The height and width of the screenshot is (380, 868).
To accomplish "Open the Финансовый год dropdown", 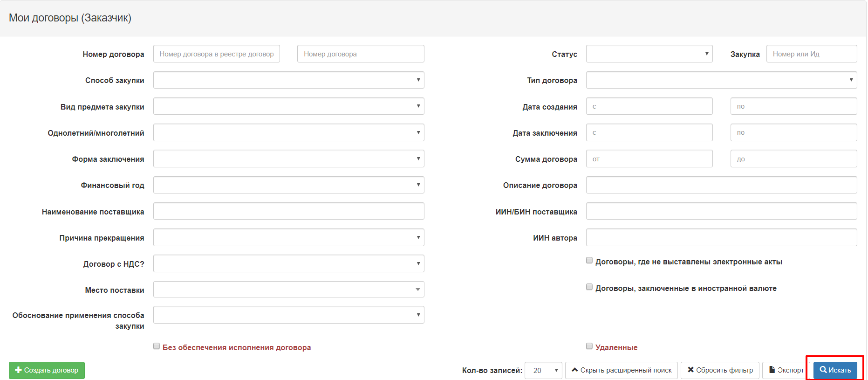I will point(288,185).
